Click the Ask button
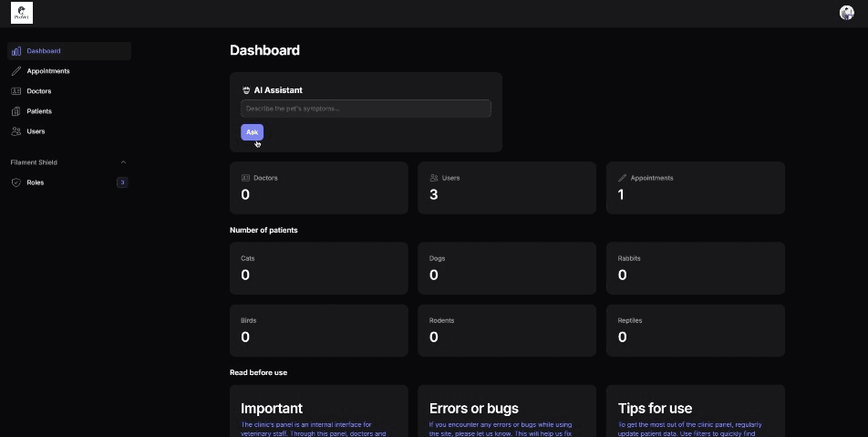Screen dimensions: 868x437 [x=252, y=131]
